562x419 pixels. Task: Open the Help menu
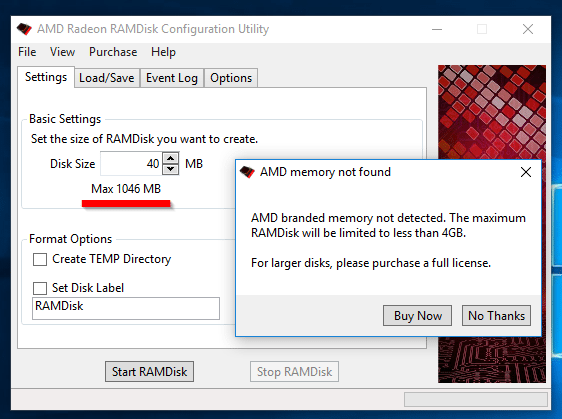(163, 52)
